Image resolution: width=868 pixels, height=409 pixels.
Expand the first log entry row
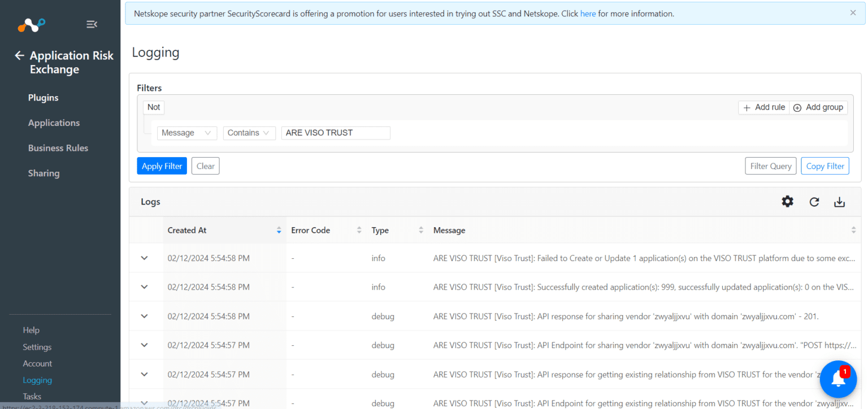tap(144, 258)
